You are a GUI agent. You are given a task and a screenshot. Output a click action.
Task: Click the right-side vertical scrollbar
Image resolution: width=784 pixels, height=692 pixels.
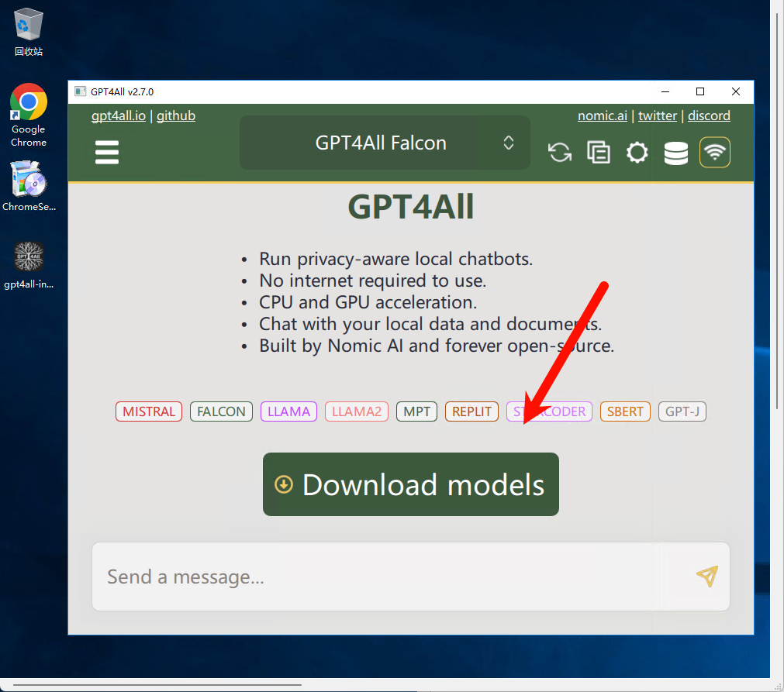coord(777,210)
